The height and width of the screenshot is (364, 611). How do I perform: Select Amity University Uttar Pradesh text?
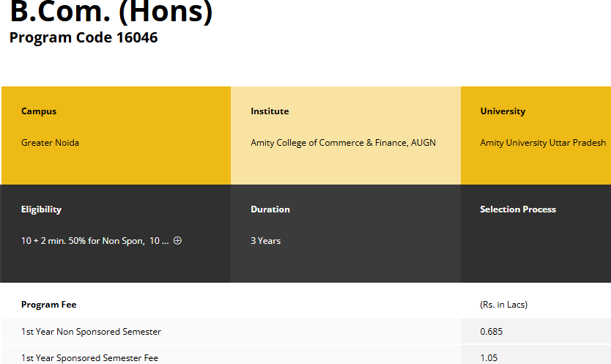543,143
